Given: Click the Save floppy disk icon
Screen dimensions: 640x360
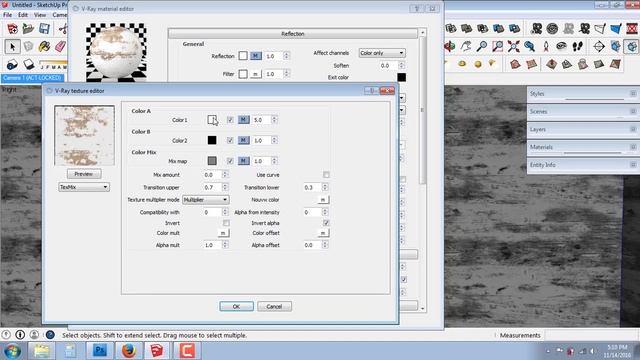Looking at the screenshot, I should [x=44, y=29].
